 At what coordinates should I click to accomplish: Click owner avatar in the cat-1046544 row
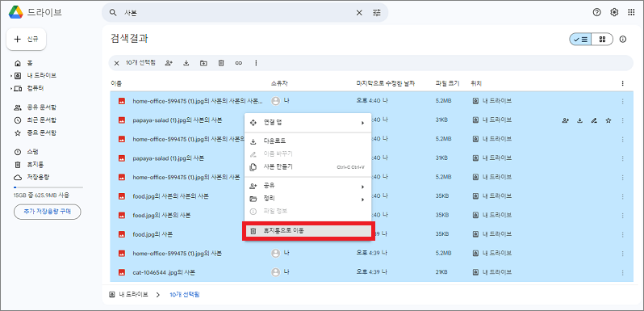tap(275, 272)
